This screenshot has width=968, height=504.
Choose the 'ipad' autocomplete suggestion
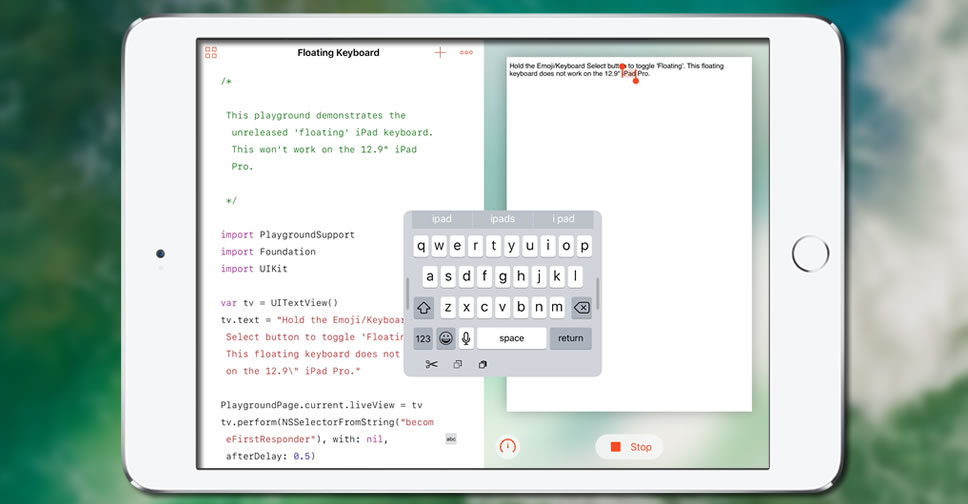tap(441, 219)
